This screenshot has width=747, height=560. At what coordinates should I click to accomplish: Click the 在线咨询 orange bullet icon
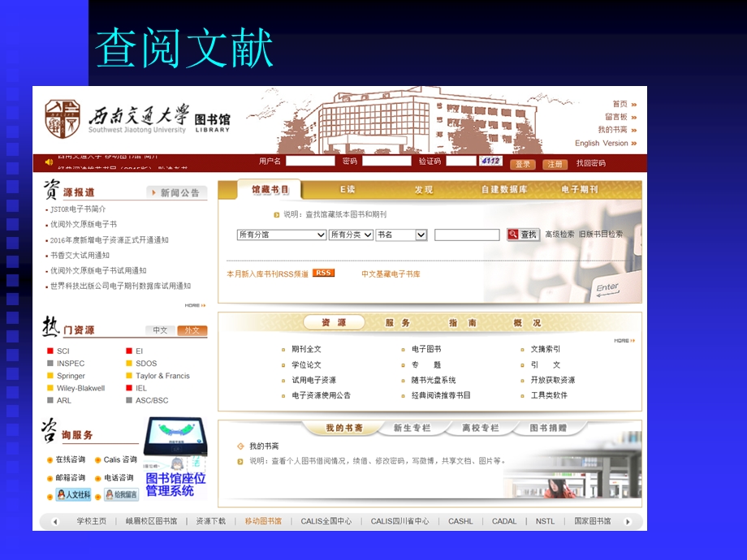pos(50,460)
